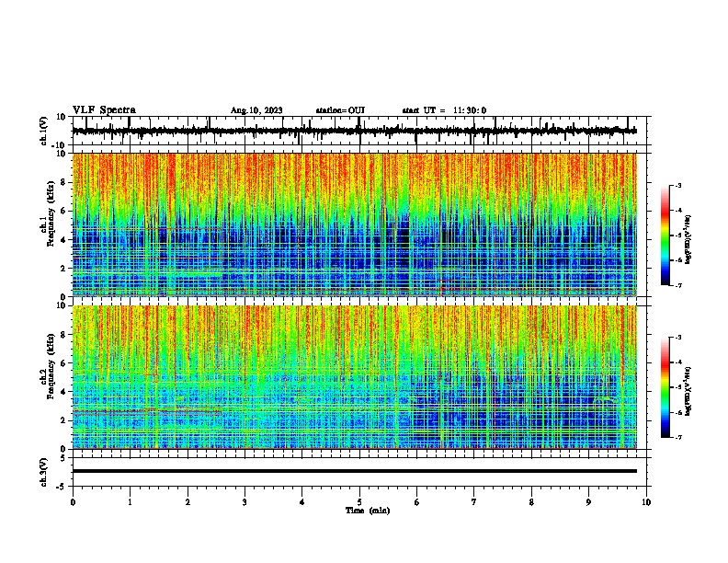Click ch.2 frequency axis tick "8"
Image resolution: width=728 pixels, height=563 pixels.
pos(63,335)
